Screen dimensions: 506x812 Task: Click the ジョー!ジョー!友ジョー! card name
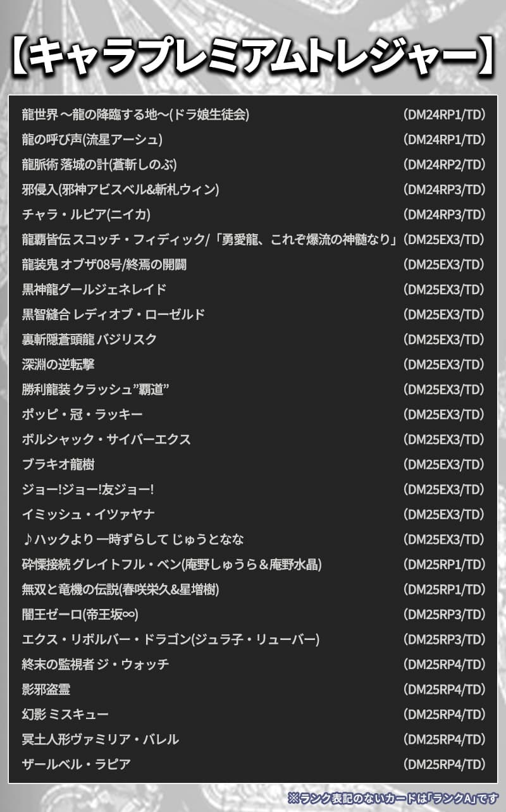[88, 489]
